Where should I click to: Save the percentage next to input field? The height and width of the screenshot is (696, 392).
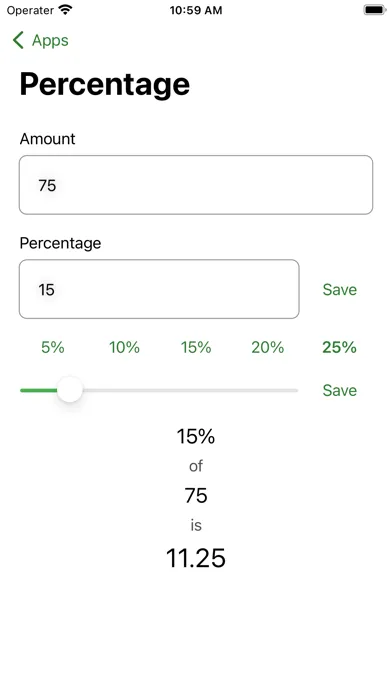[340, 289]
